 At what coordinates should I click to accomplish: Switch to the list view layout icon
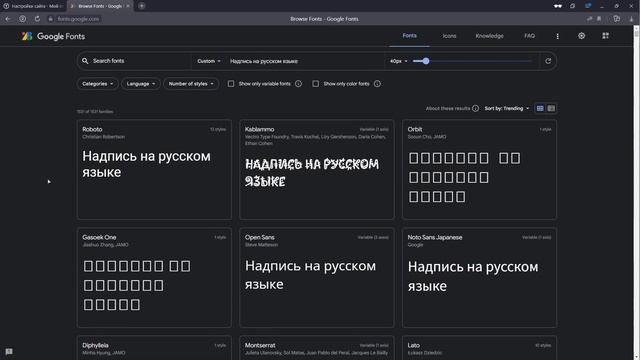[x=551, y=109]
